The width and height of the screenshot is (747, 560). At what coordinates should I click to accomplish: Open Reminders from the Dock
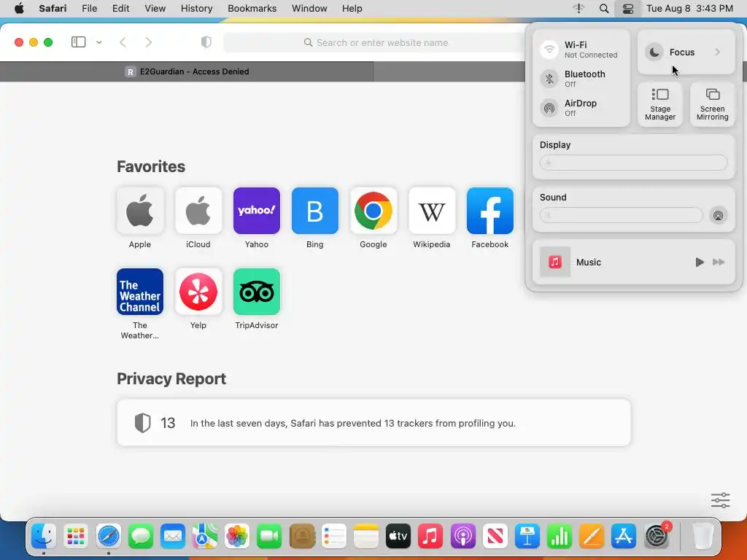(x=333, y=536)
